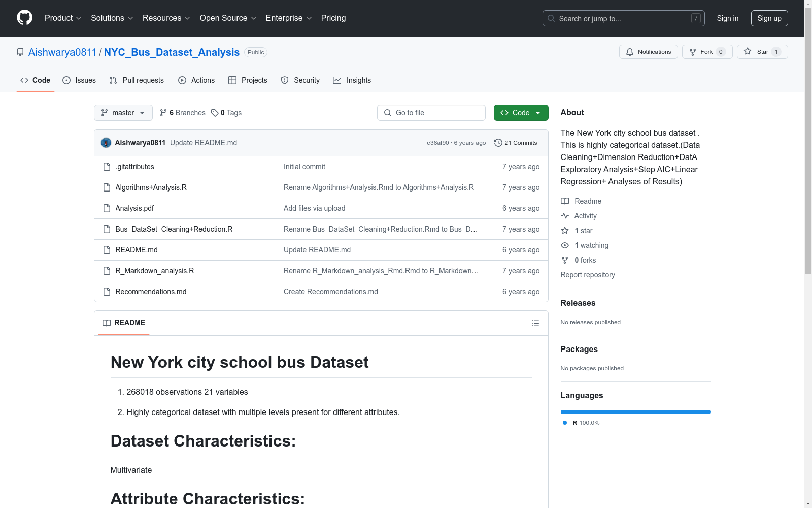
Task: Open commit message 'Add files via upload'
Action: [315, 208]
